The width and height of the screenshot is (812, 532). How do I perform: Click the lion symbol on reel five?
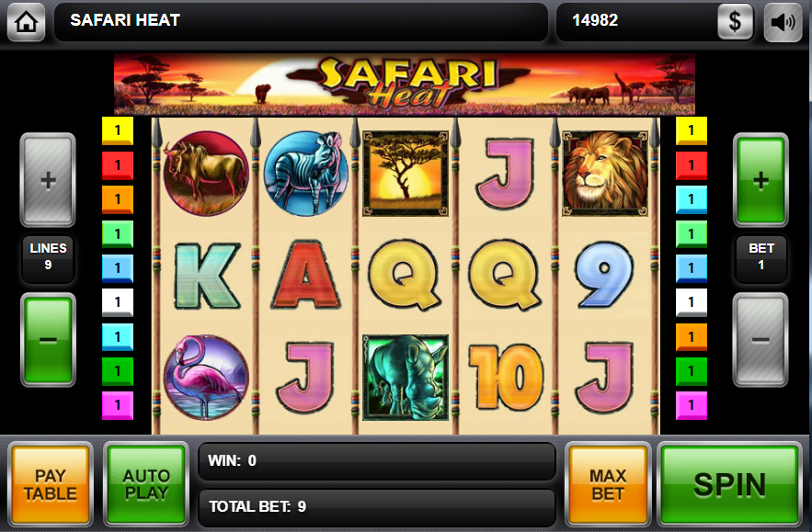[x=604, y=174]
